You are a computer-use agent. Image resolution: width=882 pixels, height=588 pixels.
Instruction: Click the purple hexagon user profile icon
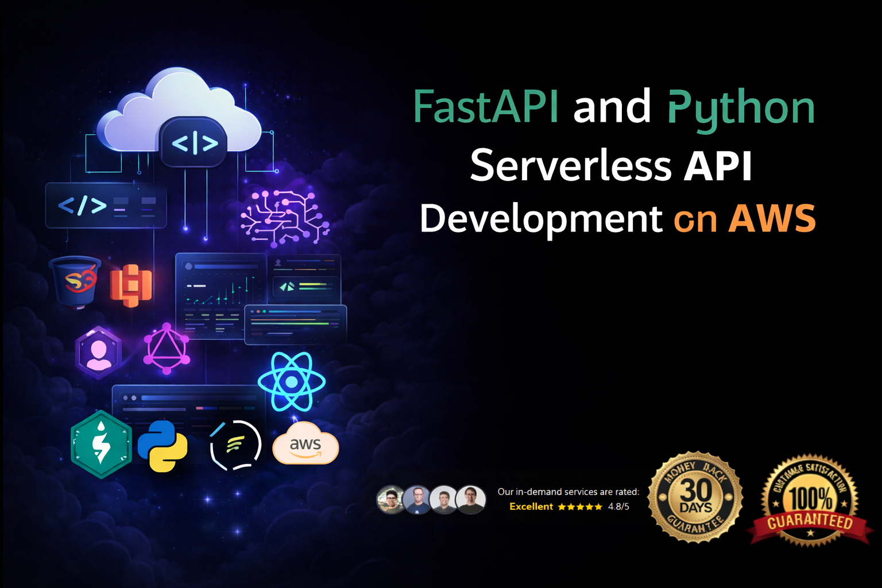pos(98,352)
